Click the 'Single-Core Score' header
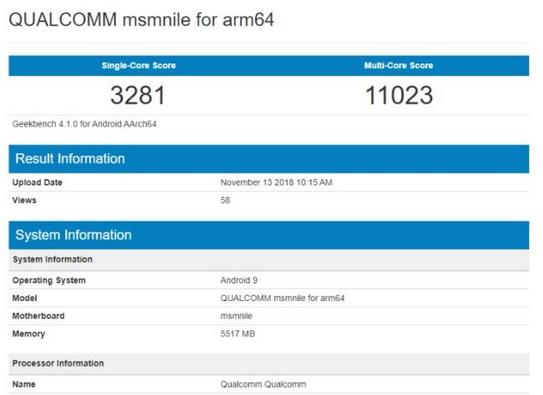Screen dimensions: 543x395 (139, 65)
